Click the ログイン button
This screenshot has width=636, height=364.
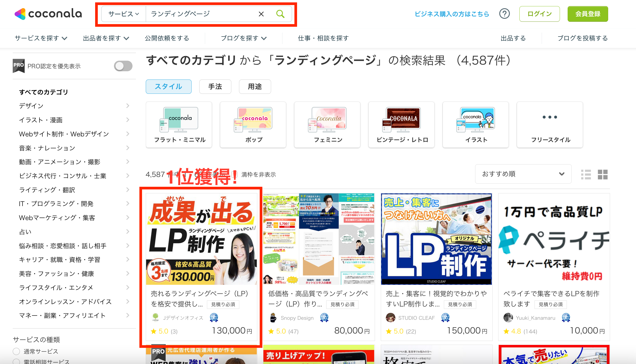tap(540, 14)
